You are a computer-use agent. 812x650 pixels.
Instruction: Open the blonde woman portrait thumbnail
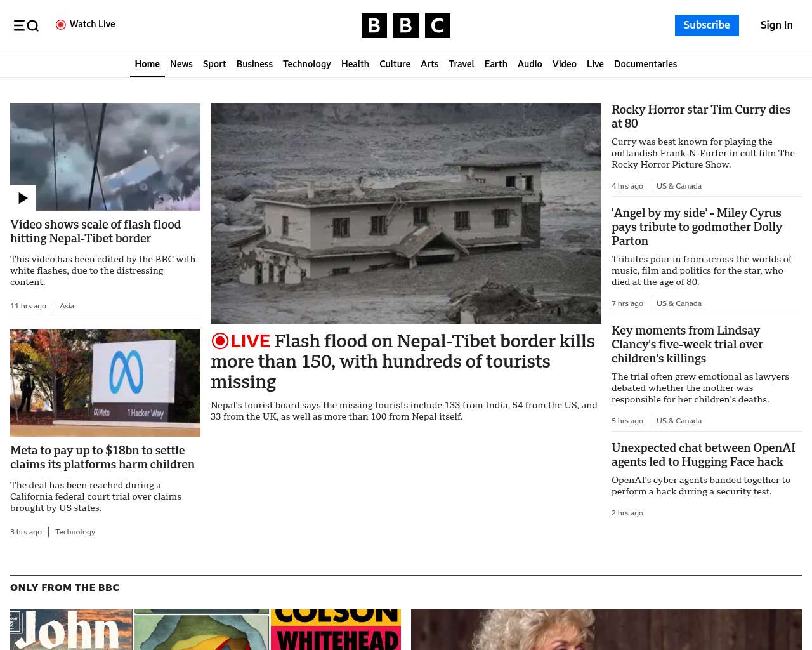click(606, 630)
